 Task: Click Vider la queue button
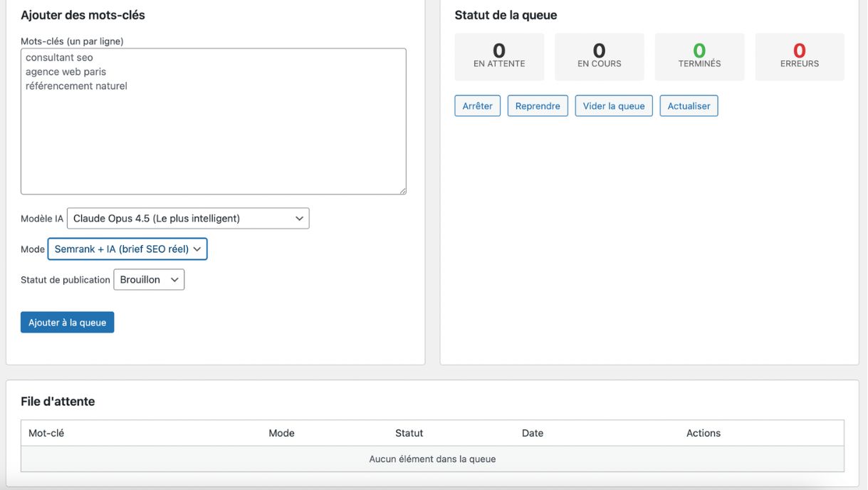[x=614, y=106]
